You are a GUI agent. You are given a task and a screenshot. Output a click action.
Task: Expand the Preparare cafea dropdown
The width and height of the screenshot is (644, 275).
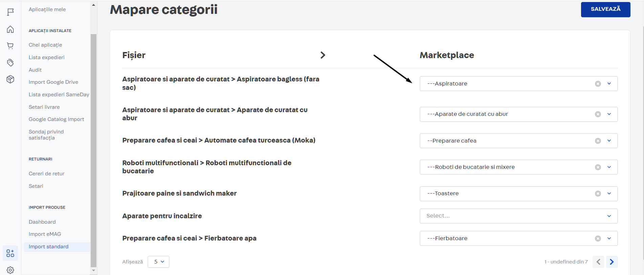(609, 141)
